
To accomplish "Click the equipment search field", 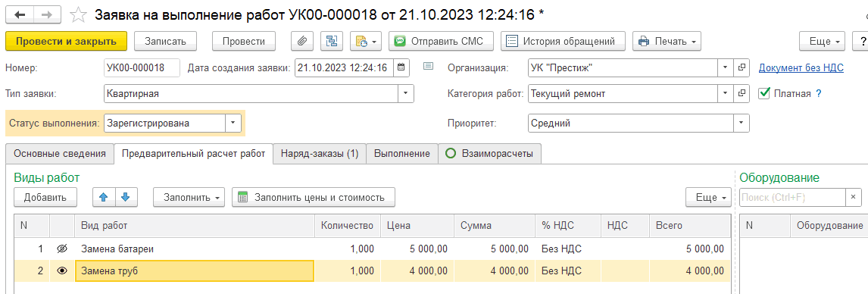I will point(792,197).
